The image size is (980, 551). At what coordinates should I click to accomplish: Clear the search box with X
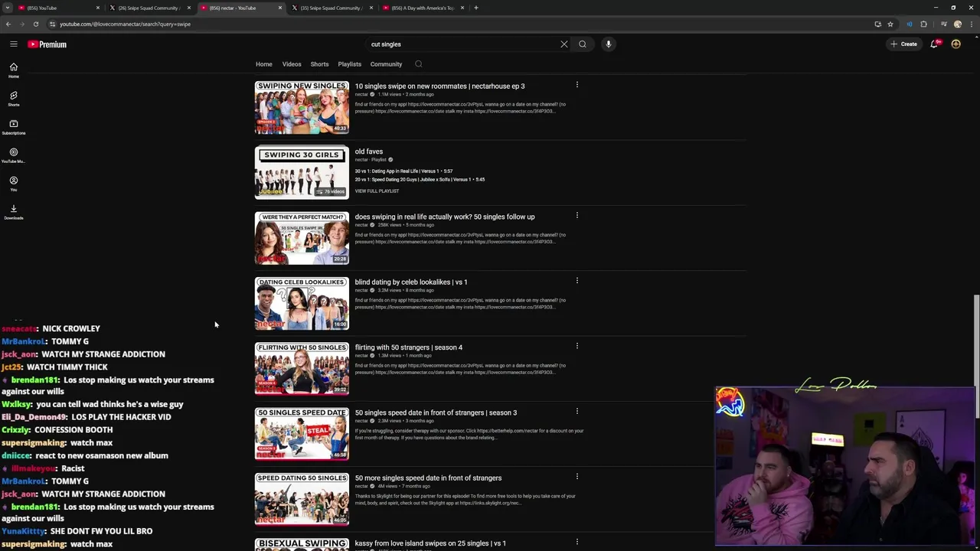point(564,44)
